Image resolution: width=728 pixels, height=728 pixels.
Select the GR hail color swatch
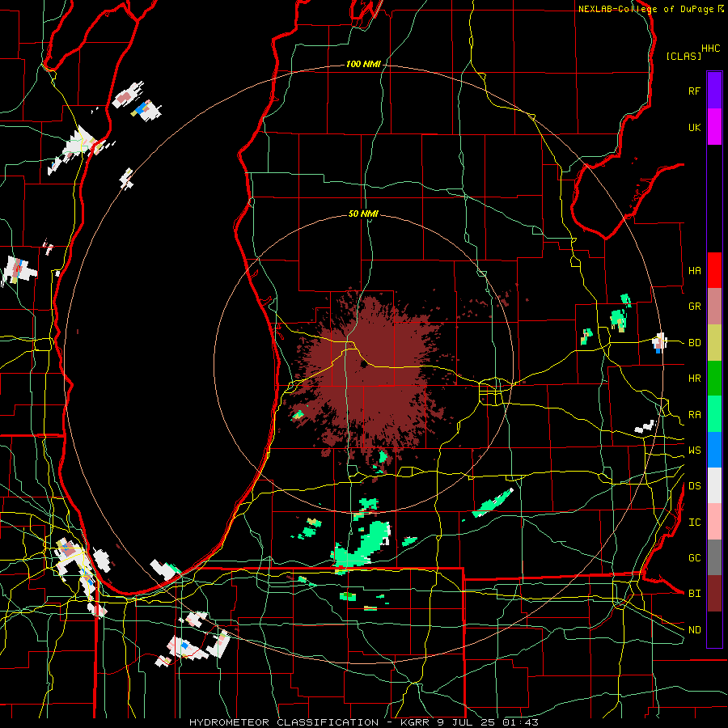tap(714, 307)
